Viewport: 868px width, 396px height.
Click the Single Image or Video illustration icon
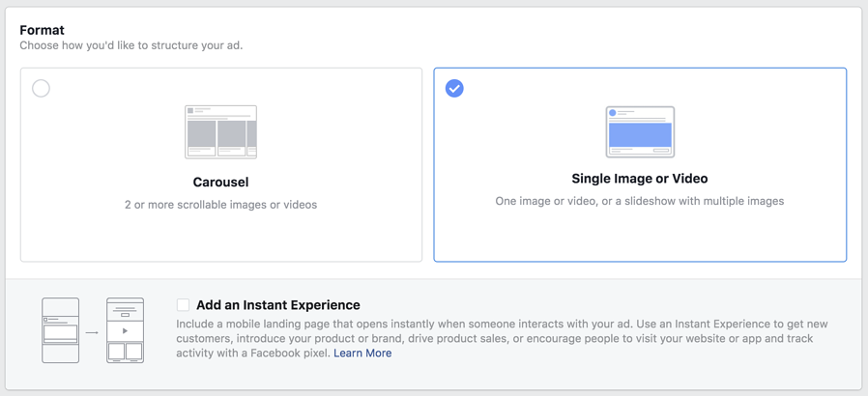640,132
